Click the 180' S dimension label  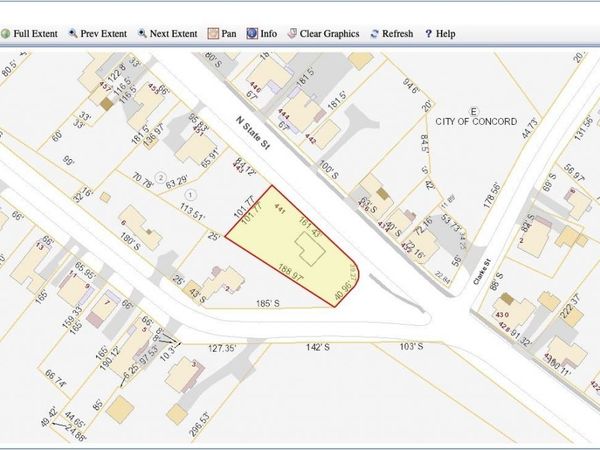coord(131,241)
